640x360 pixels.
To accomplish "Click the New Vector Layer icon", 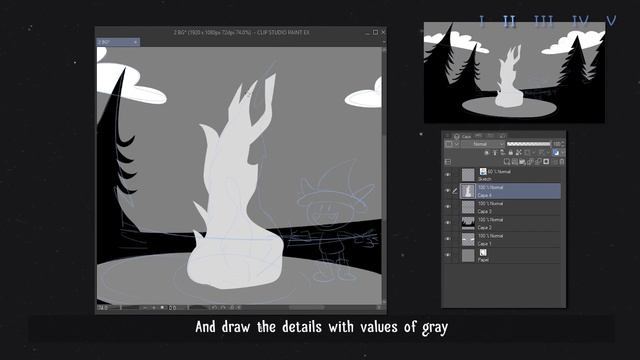I will coord(514,162).
